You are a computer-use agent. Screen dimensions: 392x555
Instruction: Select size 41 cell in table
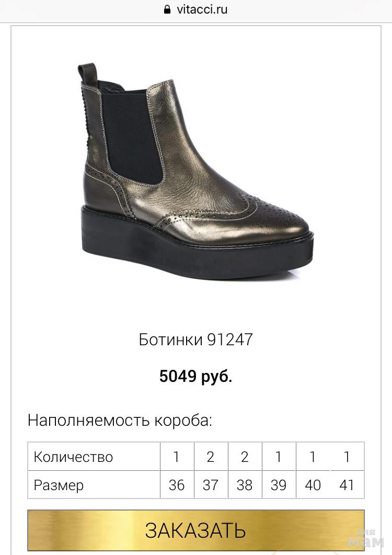click(x=347, y=485)
